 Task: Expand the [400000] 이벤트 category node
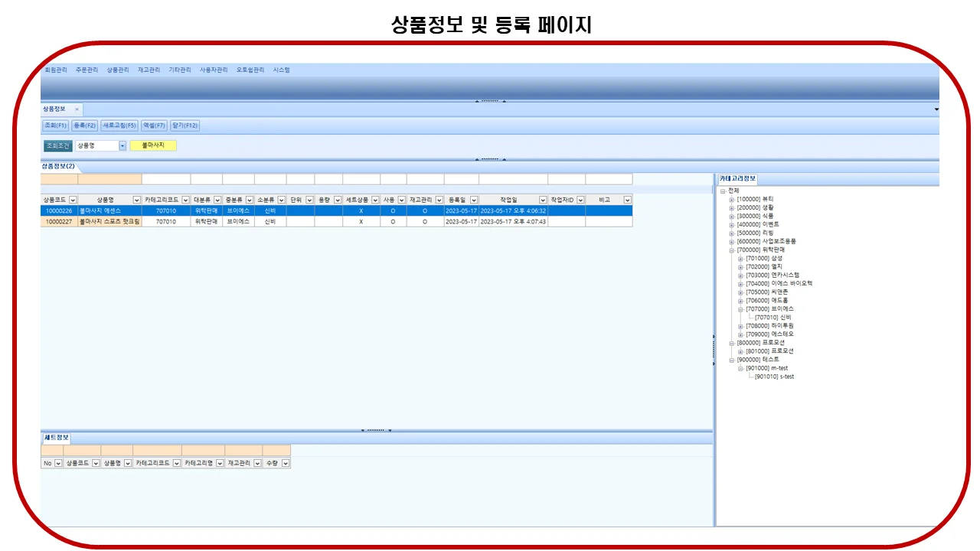[x=731, y=224]
